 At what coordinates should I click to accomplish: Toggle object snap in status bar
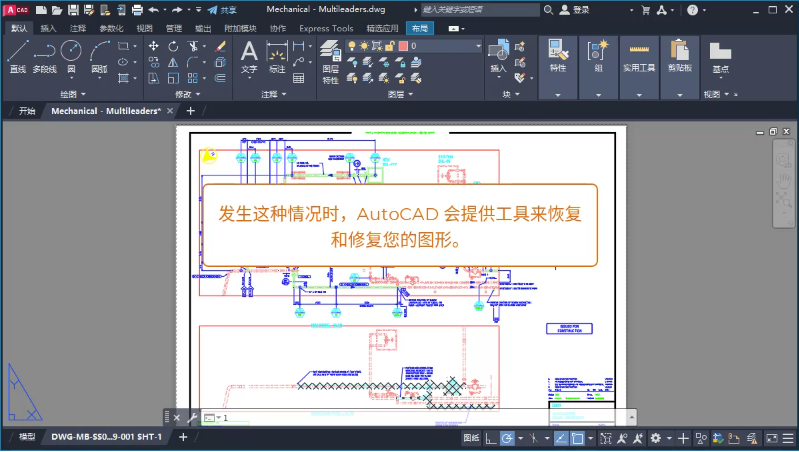click(x=577, y=438)
